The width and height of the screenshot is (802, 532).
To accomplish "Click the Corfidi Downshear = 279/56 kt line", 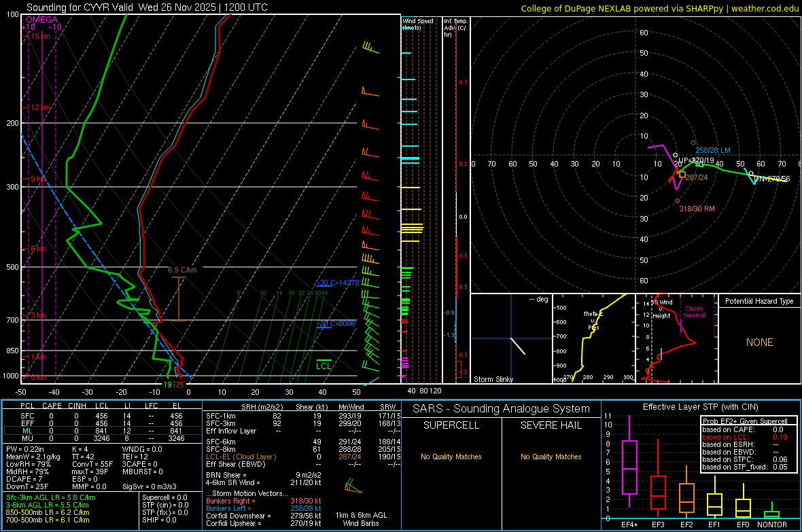I will tap(264, 516).
